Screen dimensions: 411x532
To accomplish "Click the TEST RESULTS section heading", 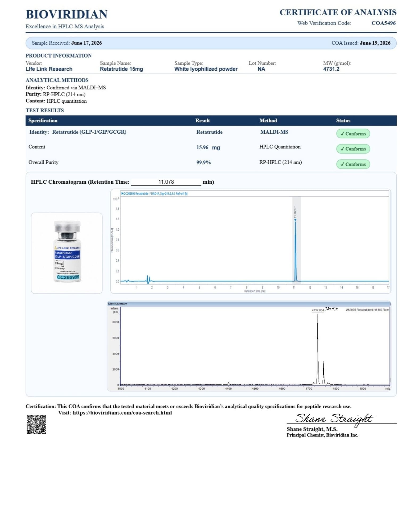I will pos(45,110).
